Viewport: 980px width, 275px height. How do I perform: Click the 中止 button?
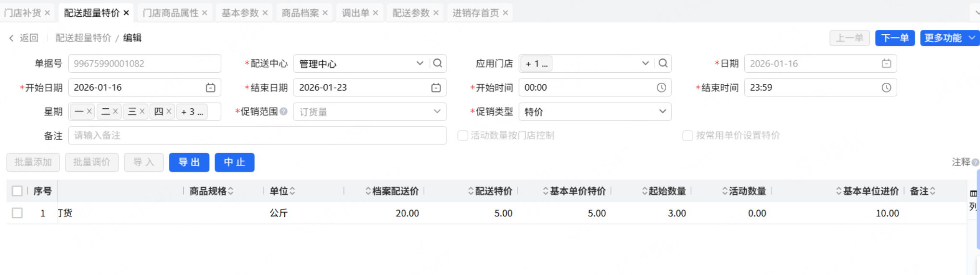tap(234, 162)
